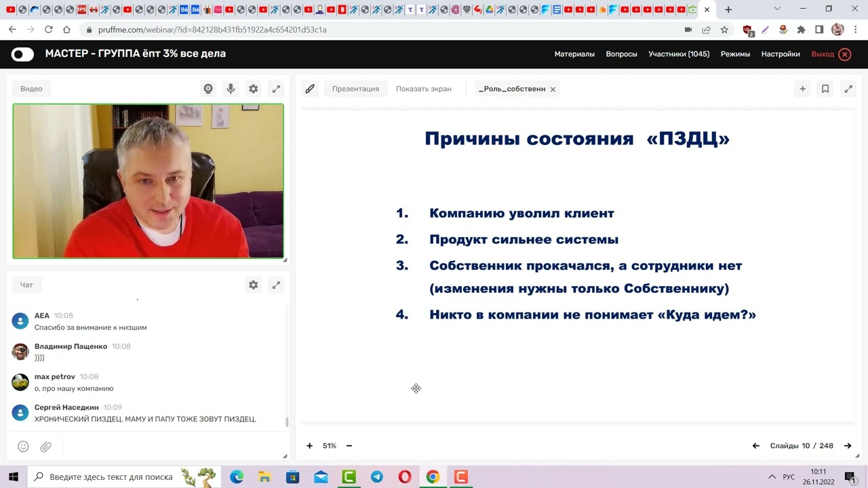Select the pencil drawing tool
The image size is (868, 488).
[310, 89]
